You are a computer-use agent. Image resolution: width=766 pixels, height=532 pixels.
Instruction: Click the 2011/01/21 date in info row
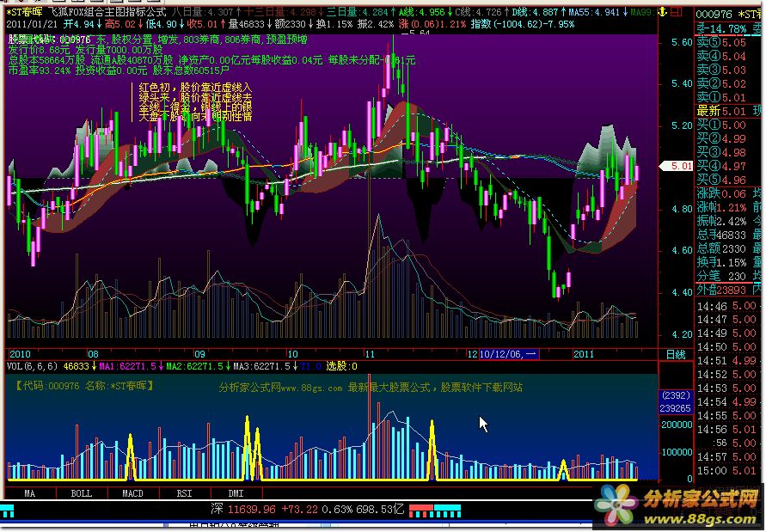[32, 24]
